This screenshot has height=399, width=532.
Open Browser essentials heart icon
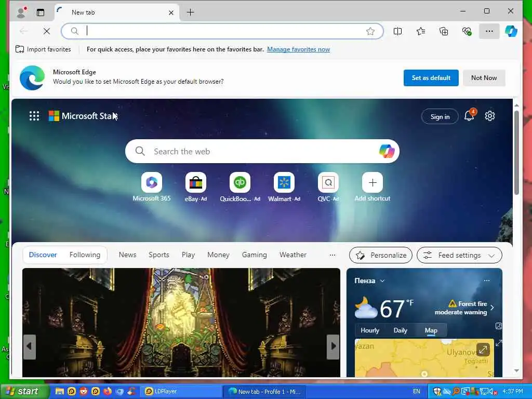coord(467,31)
